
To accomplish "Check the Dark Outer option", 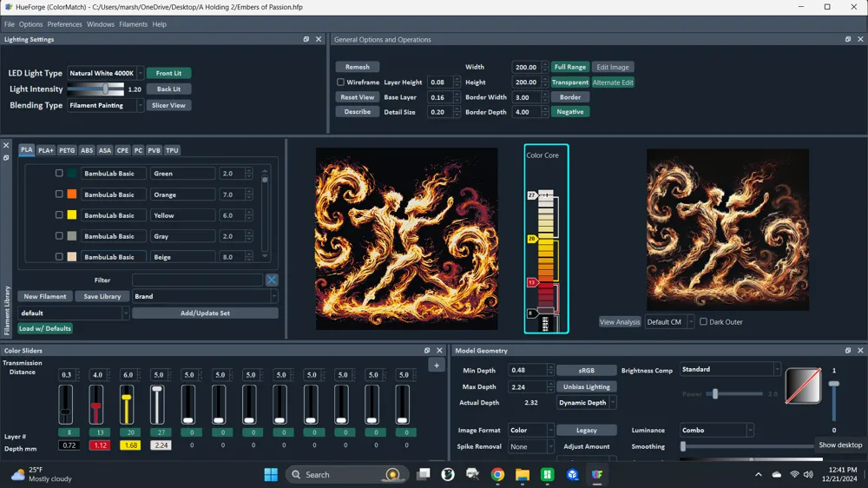I will [x=703, y=322].
